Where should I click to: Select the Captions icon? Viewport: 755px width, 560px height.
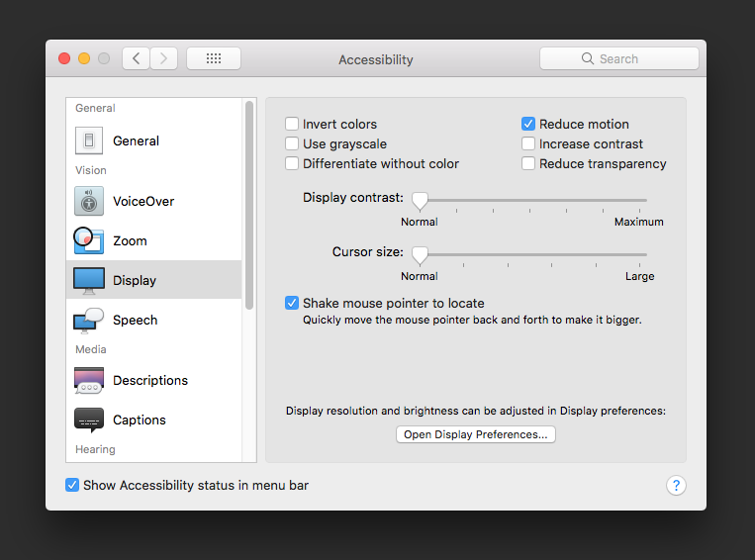pyautogui.click(x=89, y=420)
